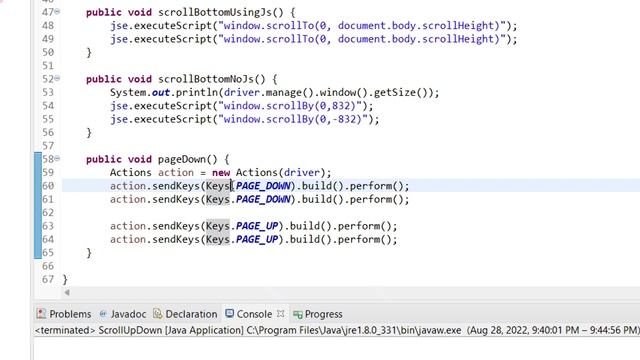640x360 pixels.
Task: Collapse the pageDown method fold marker
Action: point(57,158)
